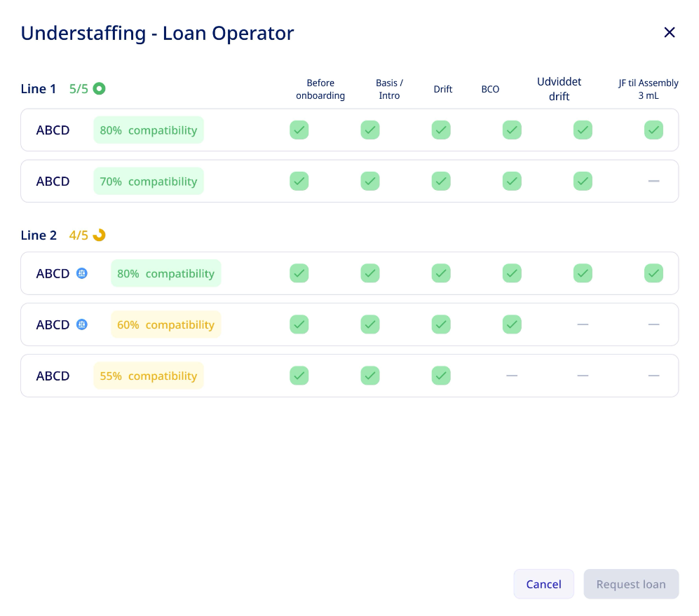Screen dimensions: 699x616
Task: Click the BCO dash in the 55% row
Action: click(512, 376)
